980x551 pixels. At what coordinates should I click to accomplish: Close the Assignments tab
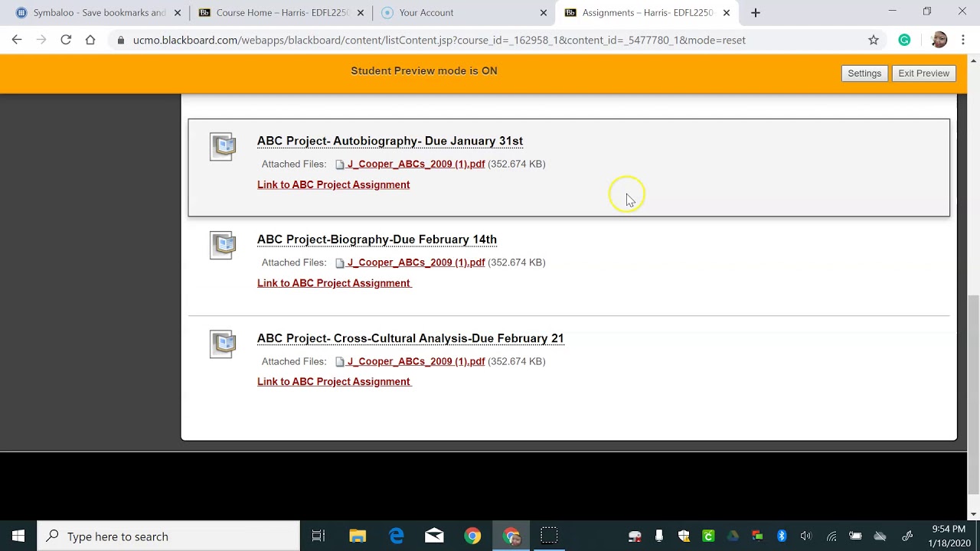coord(727,12)
